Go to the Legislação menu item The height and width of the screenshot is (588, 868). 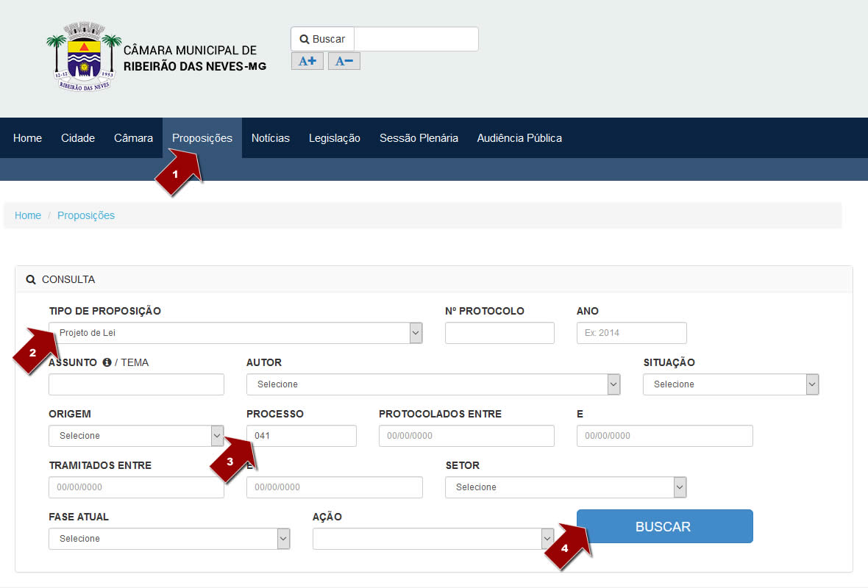pos(334,138)
